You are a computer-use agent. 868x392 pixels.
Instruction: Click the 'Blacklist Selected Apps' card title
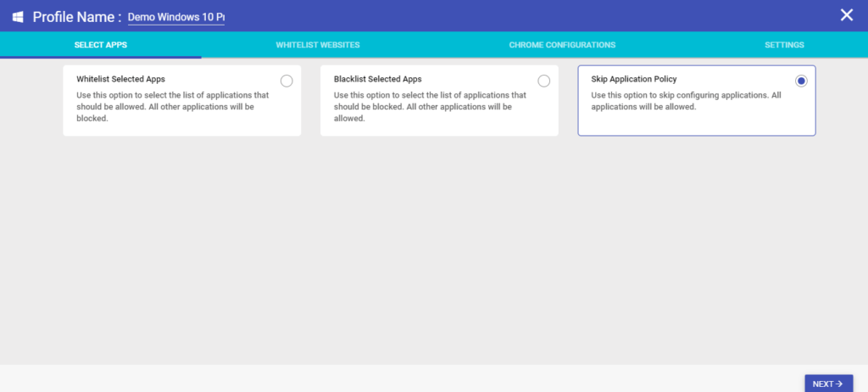pyautogui.click(x=377, y=79)
